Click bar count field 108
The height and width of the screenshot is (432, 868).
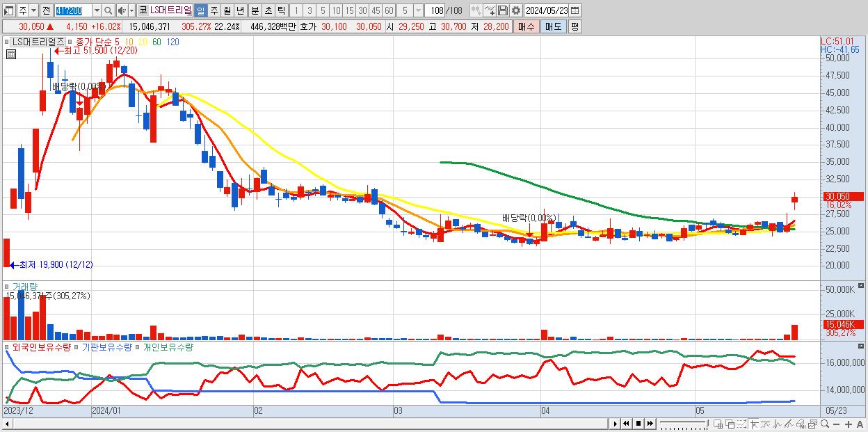435,10
